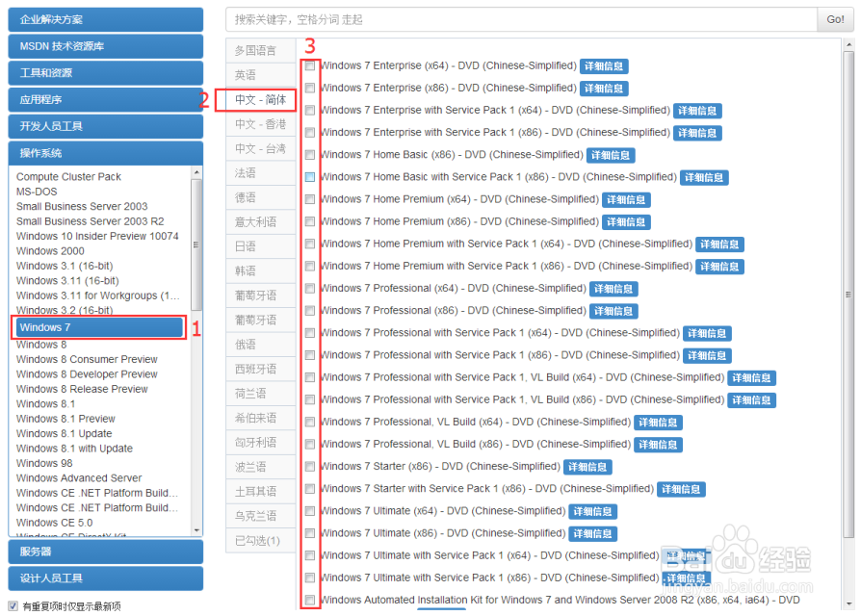Click Windows Automated Installation Kit entry text
The height and width of the screenshot is (616, 861).
[560, 600]
